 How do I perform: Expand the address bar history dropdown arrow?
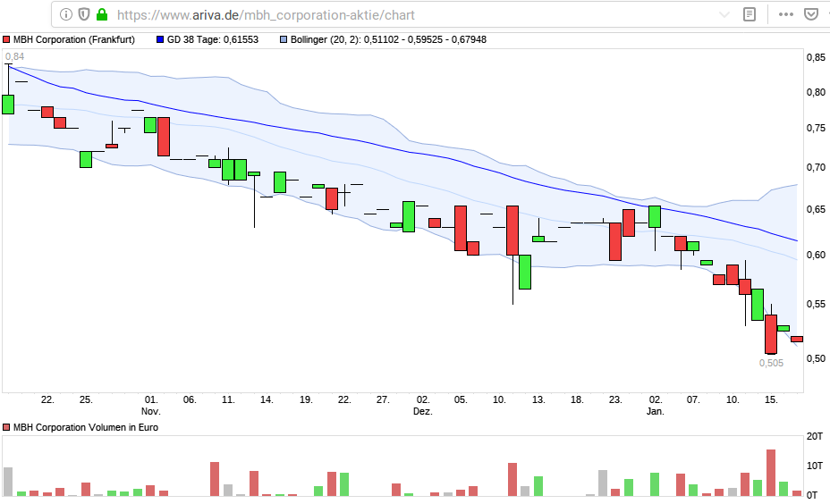tap(724, 14)
